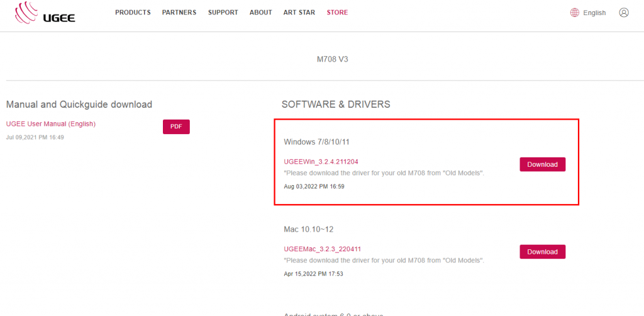Open the PRODUCTS menu
Image resolution: width=644 pixels, height=316 pixels.
coord(133,13)
